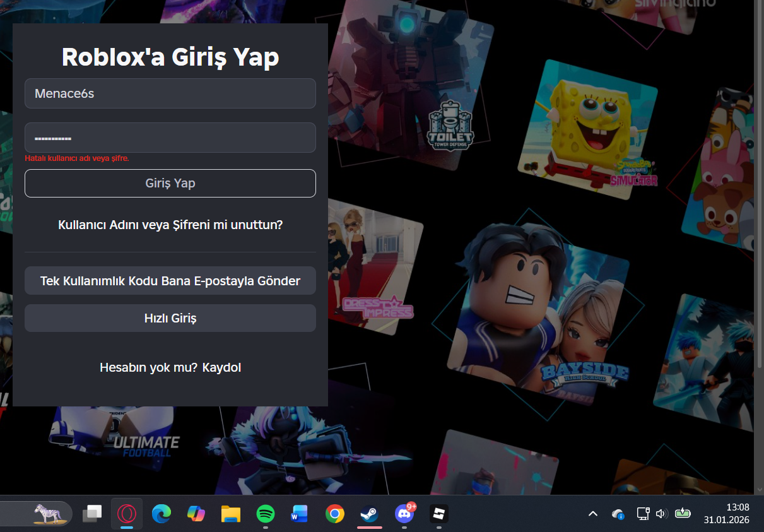Open Microsoft Edge from the taskbar
This screenshot has width=764, height=532.
click(162, 514)
